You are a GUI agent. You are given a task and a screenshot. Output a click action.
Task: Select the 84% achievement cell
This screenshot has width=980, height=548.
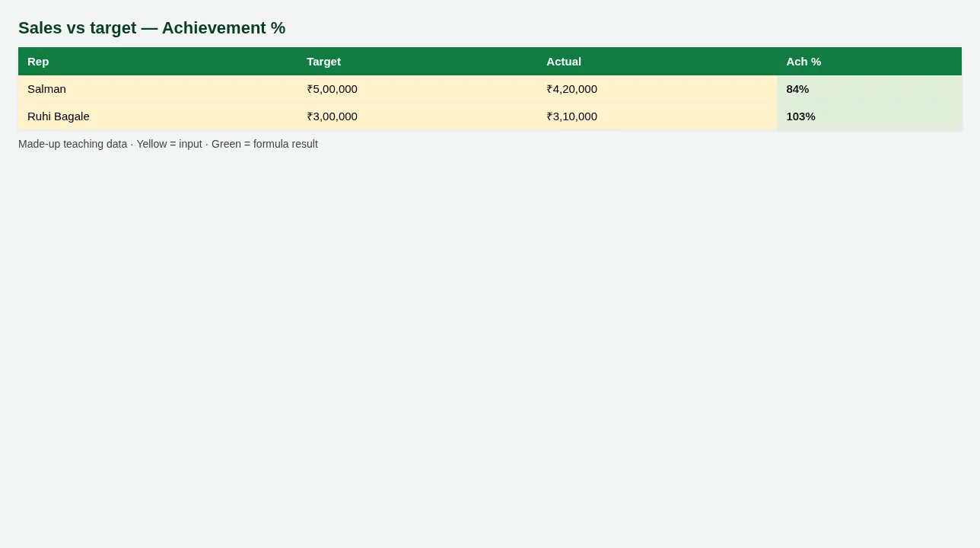click(x=870, y=89)
